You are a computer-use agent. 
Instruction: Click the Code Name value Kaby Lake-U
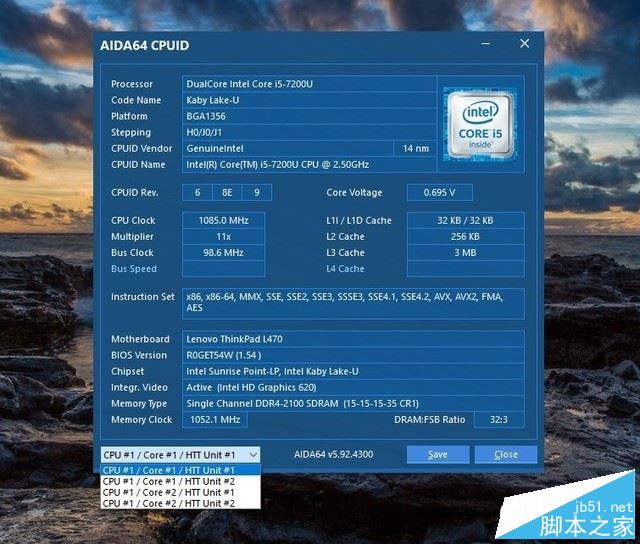coord(309,100)
